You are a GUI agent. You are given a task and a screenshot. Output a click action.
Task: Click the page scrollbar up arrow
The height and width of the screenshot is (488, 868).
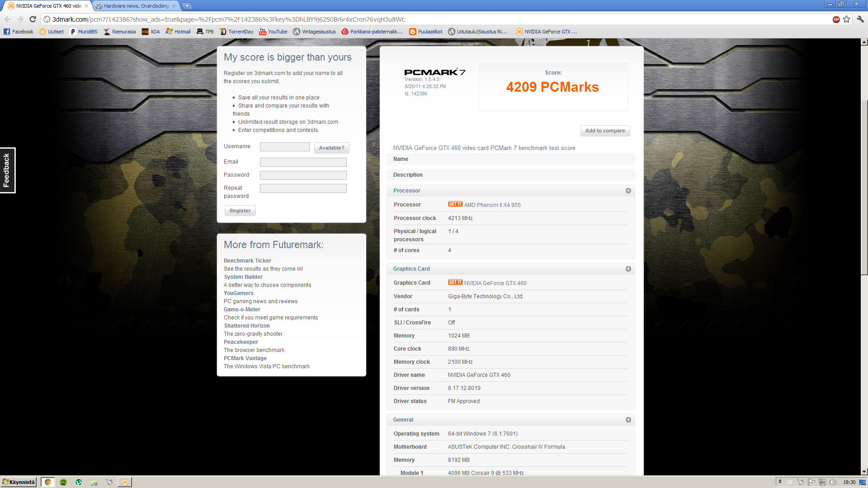tap(864, 42)
